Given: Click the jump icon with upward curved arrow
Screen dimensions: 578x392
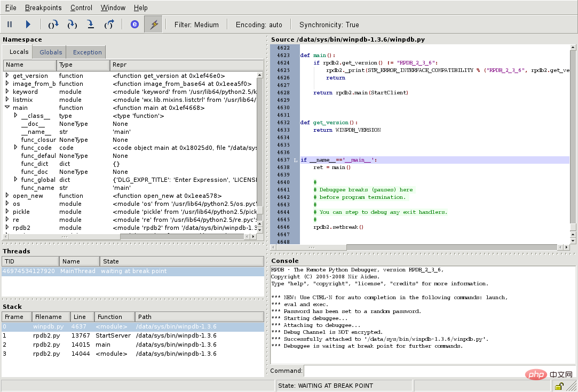Looking at the screenshot, I should pyautogui.click(x=109, y=25).
